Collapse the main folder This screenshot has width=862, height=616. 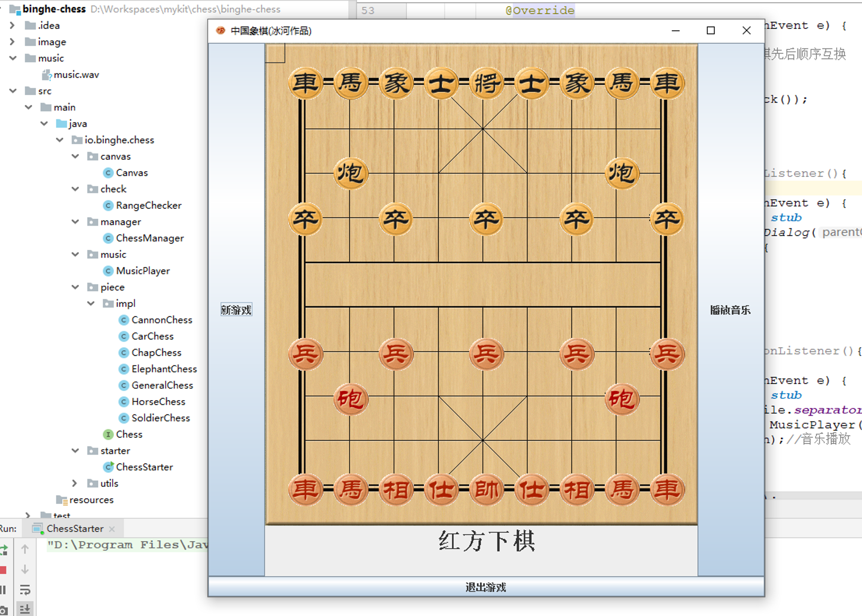(x=28, y=107)
